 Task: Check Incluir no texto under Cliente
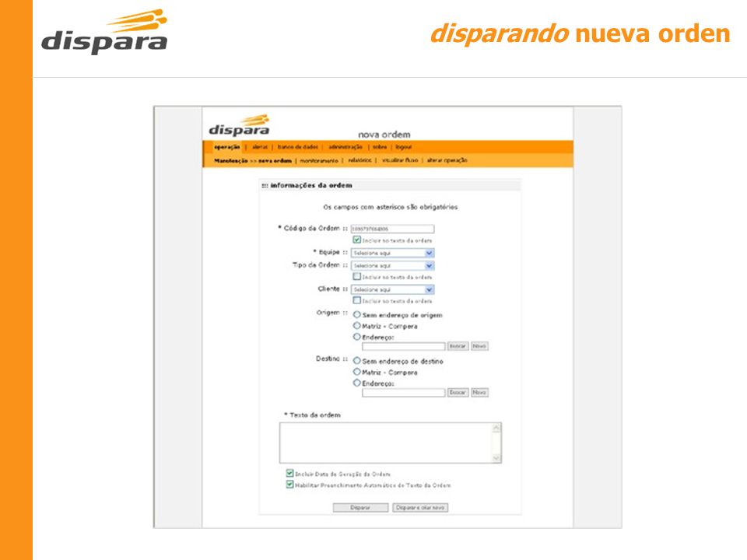click(357, 300)
